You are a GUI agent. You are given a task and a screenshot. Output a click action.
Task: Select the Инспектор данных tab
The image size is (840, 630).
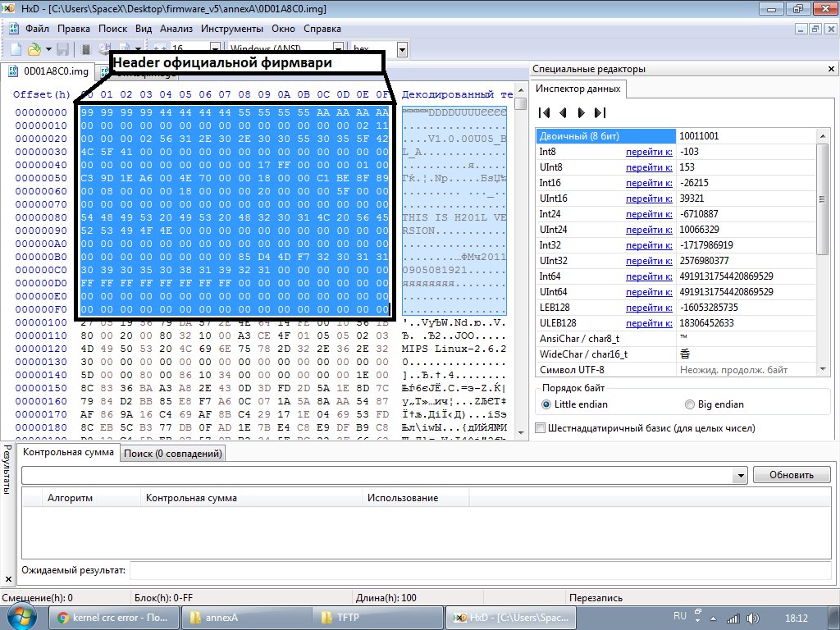[x=578, y=89]
